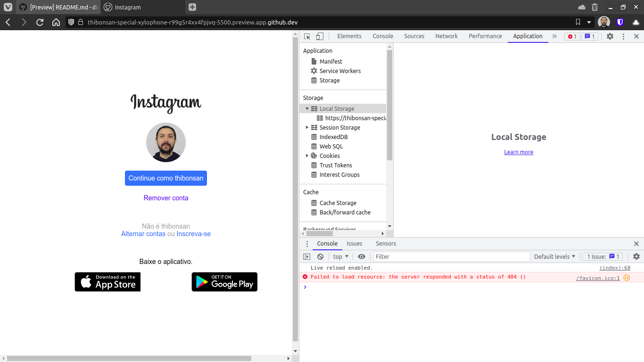Click the Remover conta link
This screenshot has height=362, width=644.
(166, 198)
